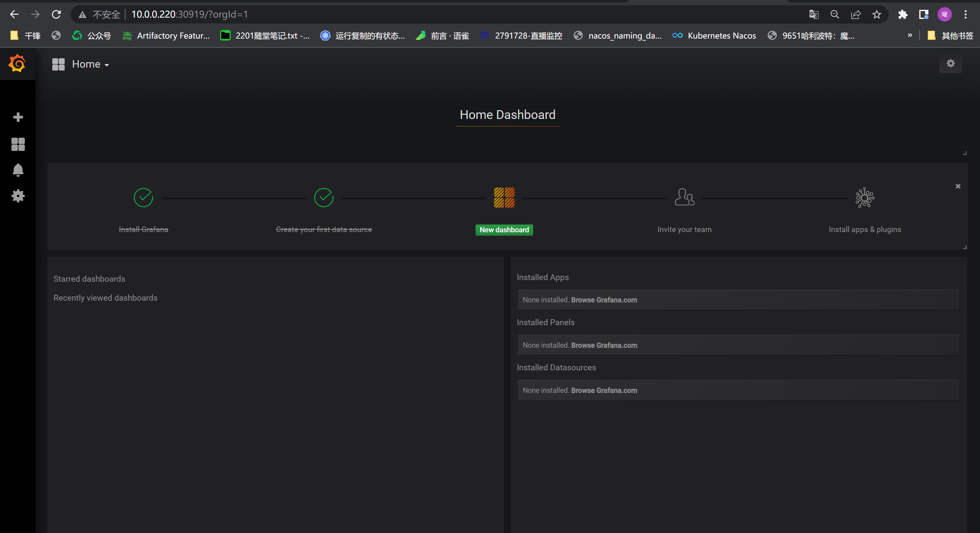This screenshot has width=980, height=533.
Task: Browse Grafana.com under Installed Apps
Action: [x=604, y=300]
